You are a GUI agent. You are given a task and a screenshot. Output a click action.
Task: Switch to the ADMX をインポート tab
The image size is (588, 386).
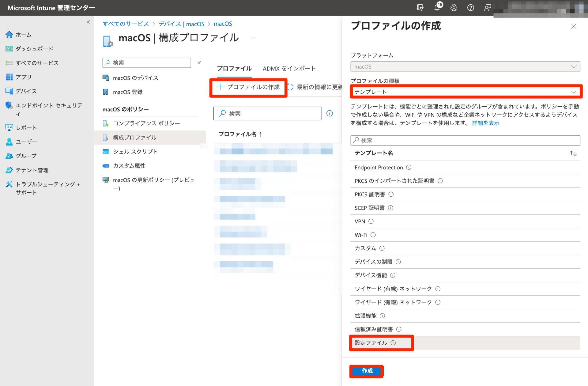click(289, 68)
